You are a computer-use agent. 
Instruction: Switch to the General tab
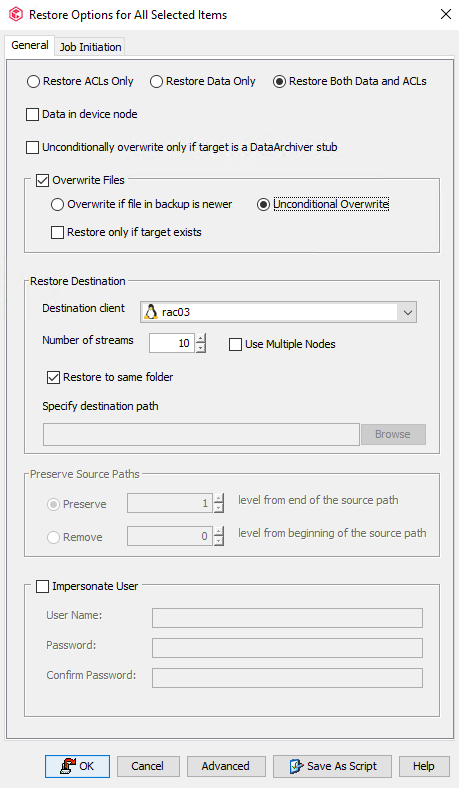point(30,45)
